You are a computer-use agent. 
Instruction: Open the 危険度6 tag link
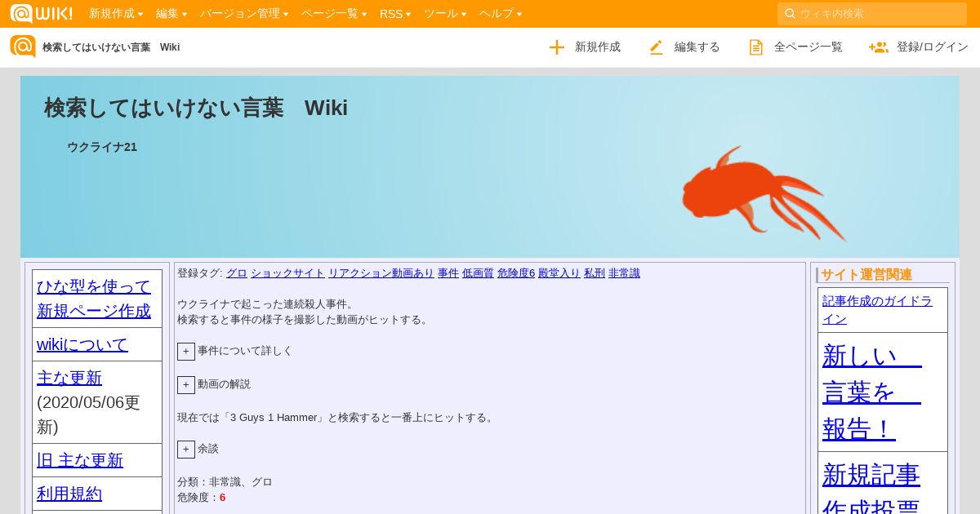pyautogui.click(x=516, y=273)
